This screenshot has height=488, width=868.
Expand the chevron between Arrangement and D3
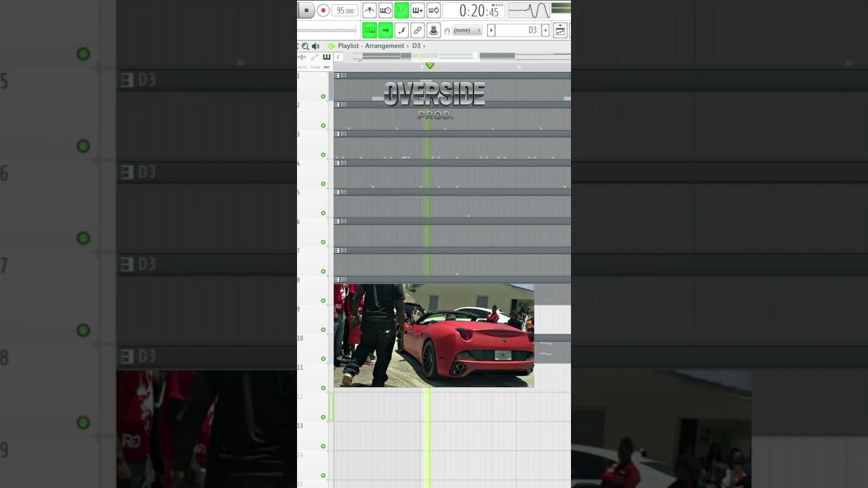[408, 46]
